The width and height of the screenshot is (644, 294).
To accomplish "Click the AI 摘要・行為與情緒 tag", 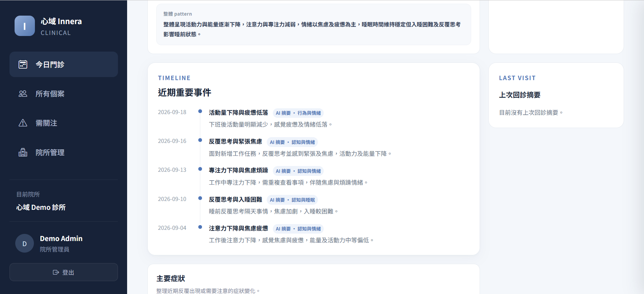I will (298, 113).
